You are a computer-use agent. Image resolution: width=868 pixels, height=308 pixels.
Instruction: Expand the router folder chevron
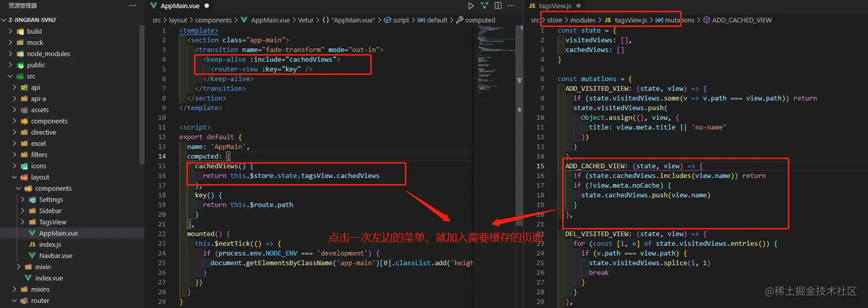[x=15, y=301]
